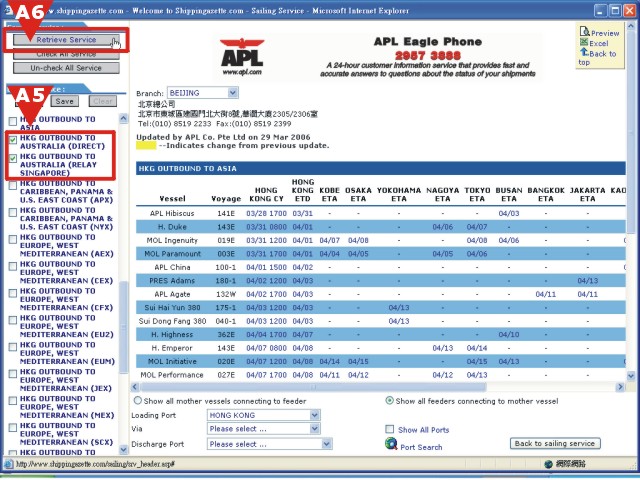Check Caribbean, Panama & U.S. East Coast (APX)

[x=13, y=186]
